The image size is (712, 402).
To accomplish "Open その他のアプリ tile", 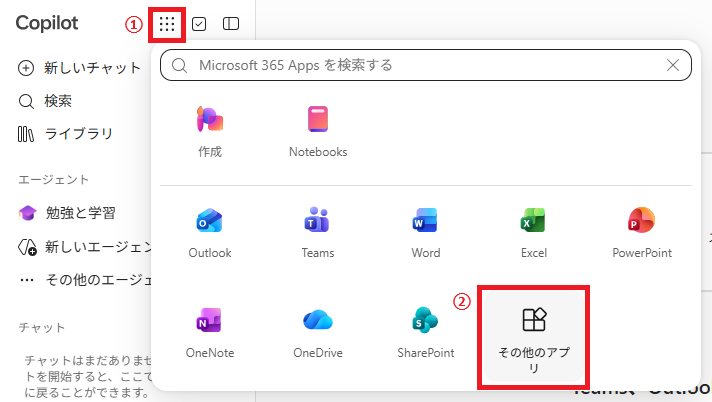I will (x=534, y=337).
